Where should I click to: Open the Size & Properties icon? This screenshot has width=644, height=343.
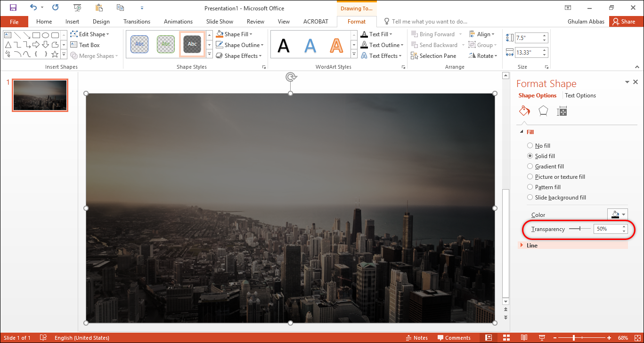(x=562, y=111)
